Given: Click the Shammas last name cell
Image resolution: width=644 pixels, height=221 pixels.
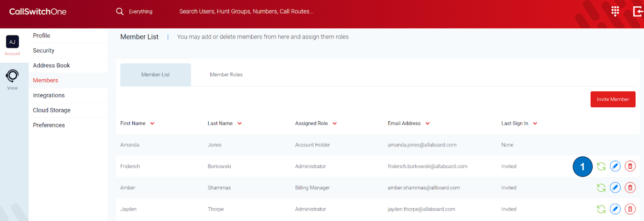Looking at the screenshot, I should click(219, 188).
